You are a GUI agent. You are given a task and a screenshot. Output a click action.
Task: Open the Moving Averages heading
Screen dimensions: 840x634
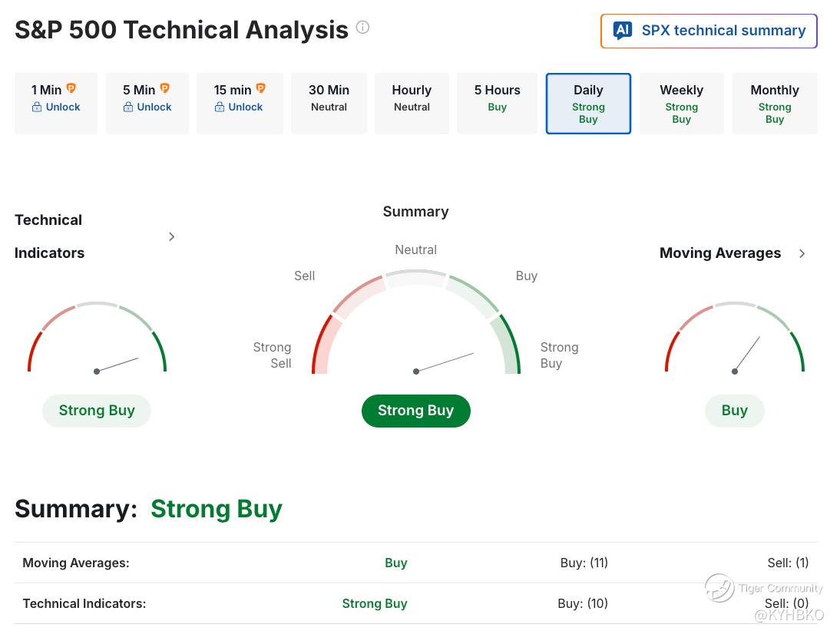tap(720, 253)
